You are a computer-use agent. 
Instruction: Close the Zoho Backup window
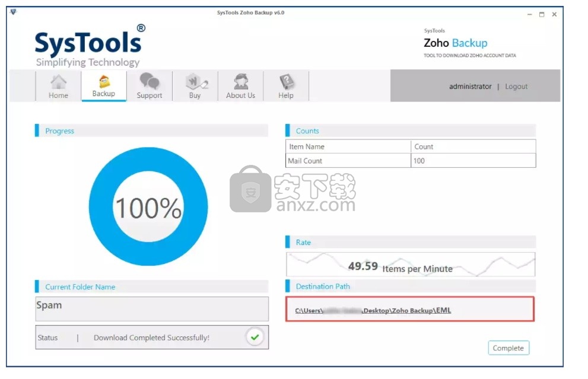click(x=554, y=14)
